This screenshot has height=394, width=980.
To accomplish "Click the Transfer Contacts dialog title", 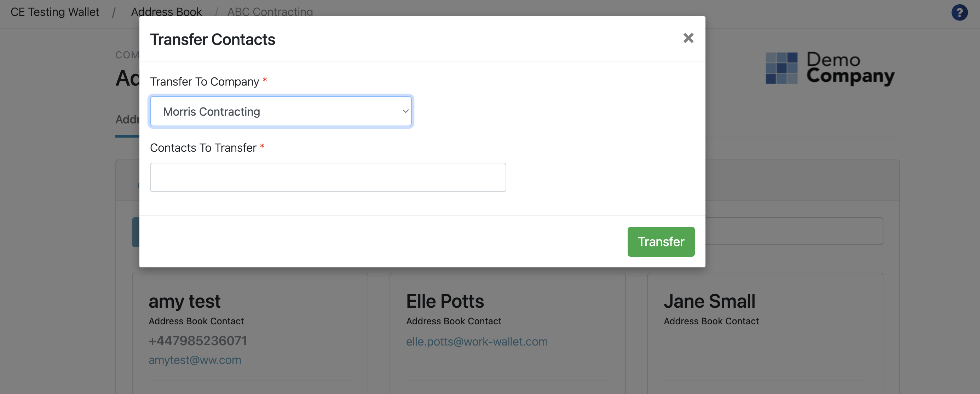I will 212,40.
